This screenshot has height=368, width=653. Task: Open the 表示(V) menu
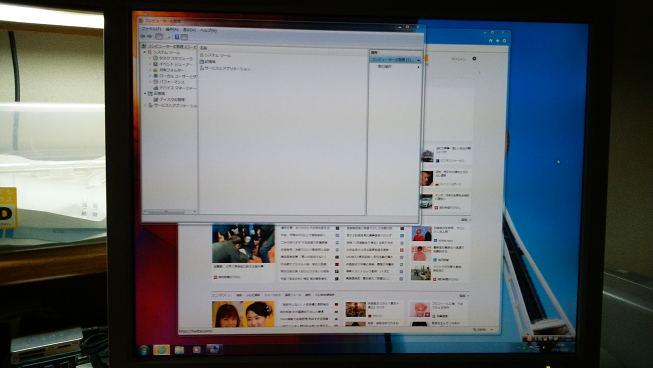(189, 30)
